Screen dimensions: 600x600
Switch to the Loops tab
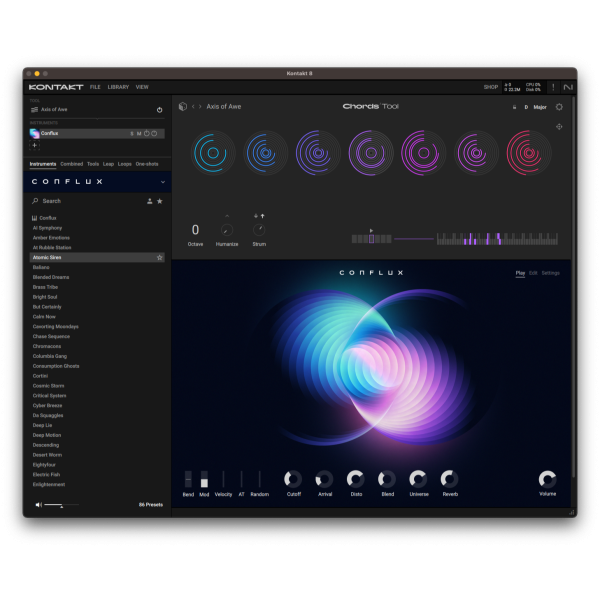click(125, 164)
